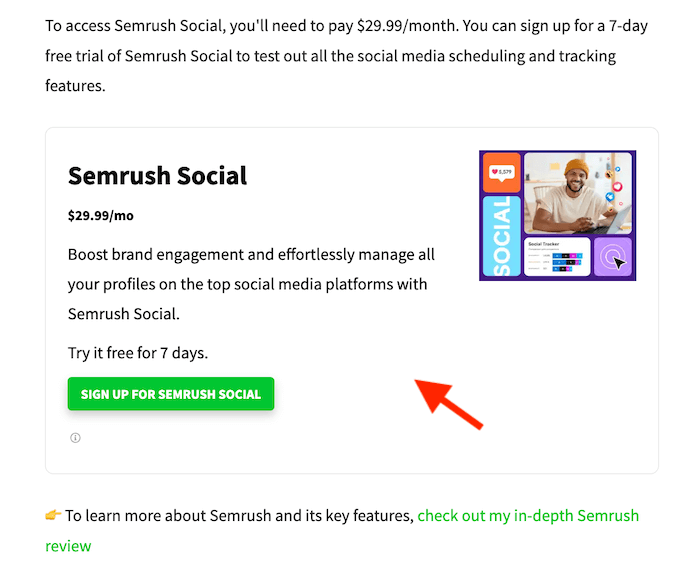Click the info icon below the signup button
Screen dimensions: 700x578
75,438
